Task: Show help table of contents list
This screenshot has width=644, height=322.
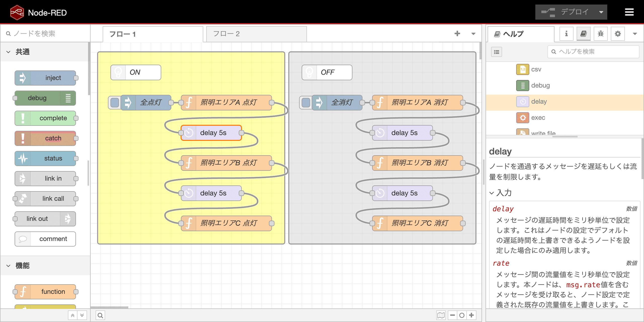Action: coord(496,52)
